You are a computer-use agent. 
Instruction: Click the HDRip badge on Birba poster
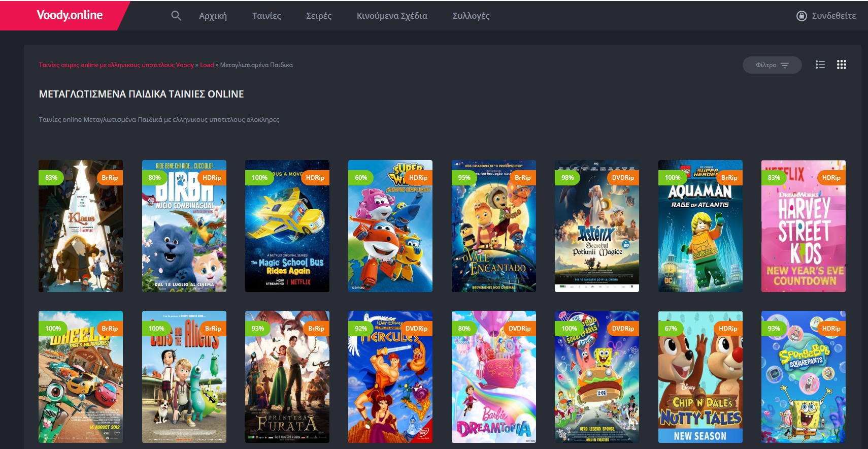click(x=212, y=178)
